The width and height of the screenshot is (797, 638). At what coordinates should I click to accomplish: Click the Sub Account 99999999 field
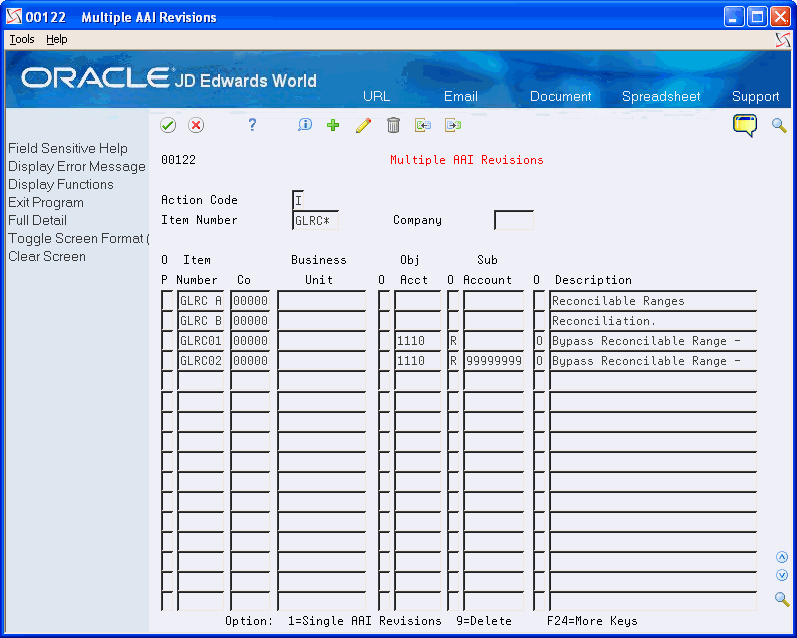(x=494, y=360)
